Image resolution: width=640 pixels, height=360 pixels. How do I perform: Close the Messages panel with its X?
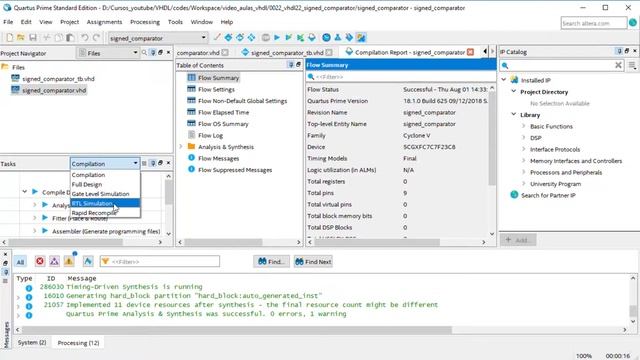coord(5,255)
